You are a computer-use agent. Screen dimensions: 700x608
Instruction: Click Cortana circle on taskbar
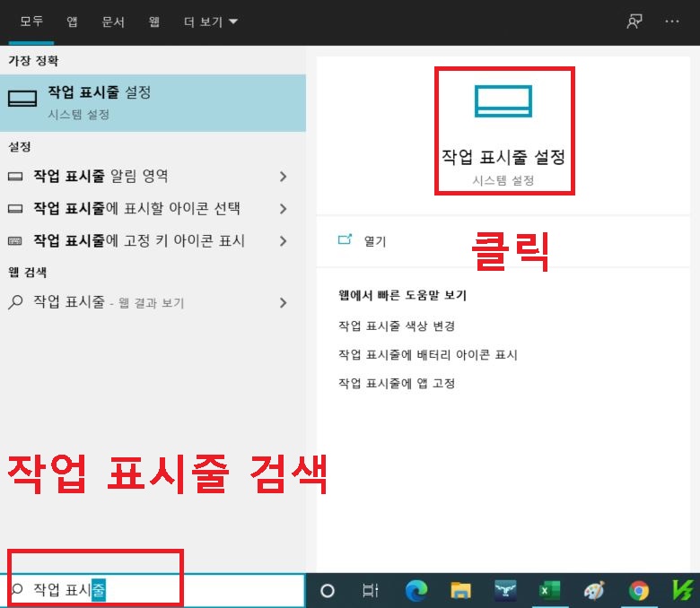[x=328, y=591]
